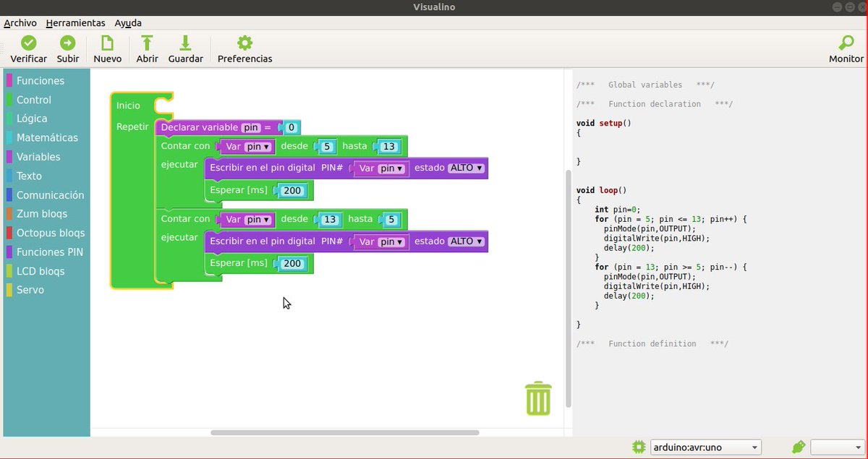Image resolution: width=868 pixels, height=459 pixels.
Task: Click the green port plug icon
Action: (799, 447)
